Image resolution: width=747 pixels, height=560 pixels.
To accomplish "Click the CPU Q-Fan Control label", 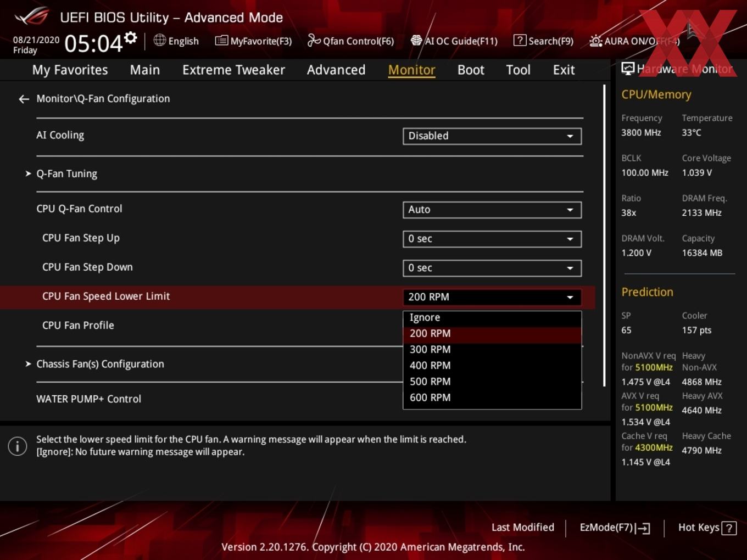I will pos(79,209).
